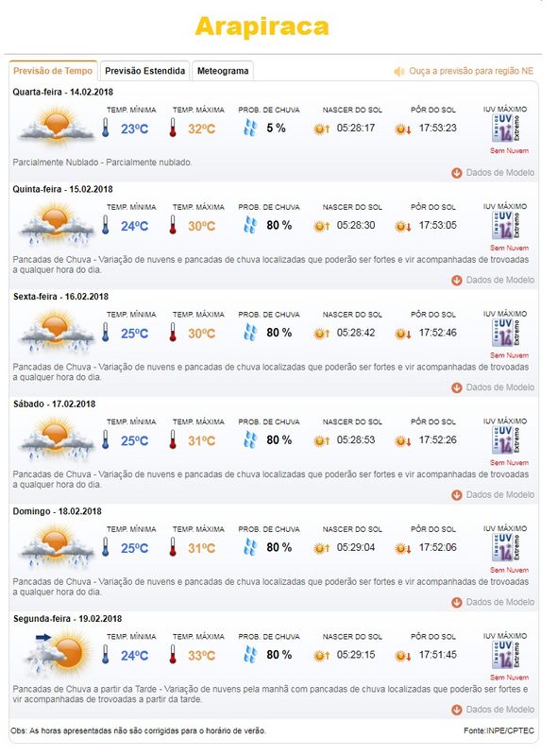The width and height of the screenshot is (558, 756).
Task: Expand Dados de Modelo for Quarta-feira 14.02.2018
Action: click(x=493, y=173)
